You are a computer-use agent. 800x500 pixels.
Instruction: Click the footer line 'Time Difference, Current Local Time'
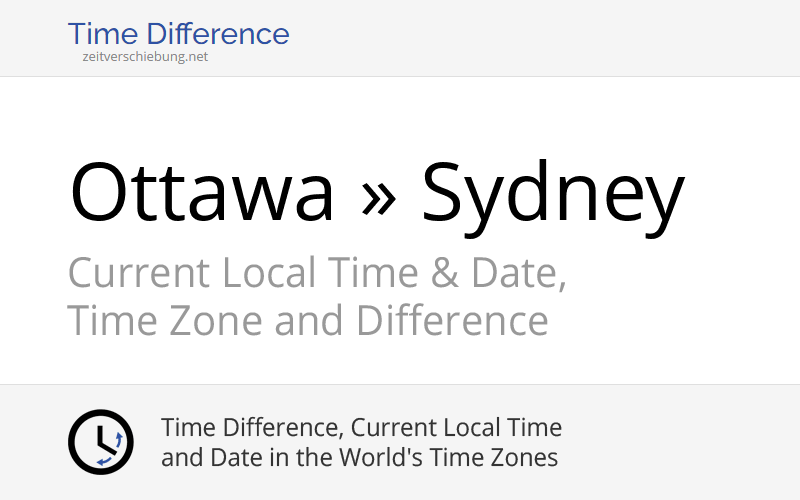[361, 428]
